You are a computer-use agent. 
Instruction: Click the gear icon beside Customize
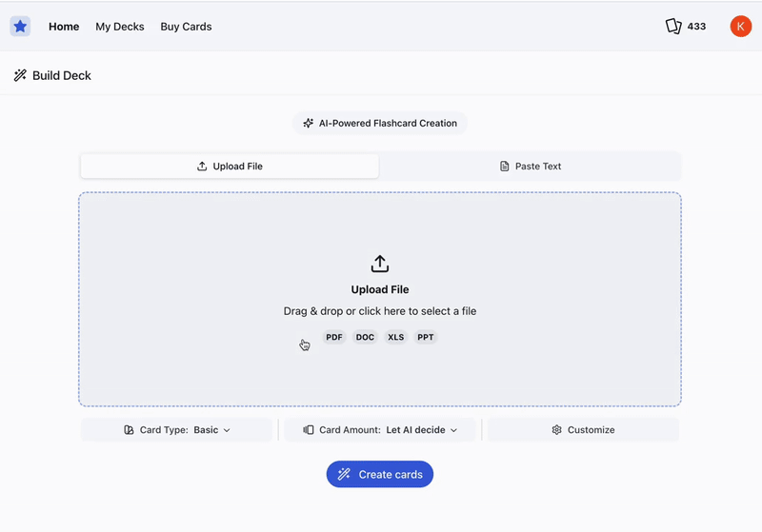point(556,430)
